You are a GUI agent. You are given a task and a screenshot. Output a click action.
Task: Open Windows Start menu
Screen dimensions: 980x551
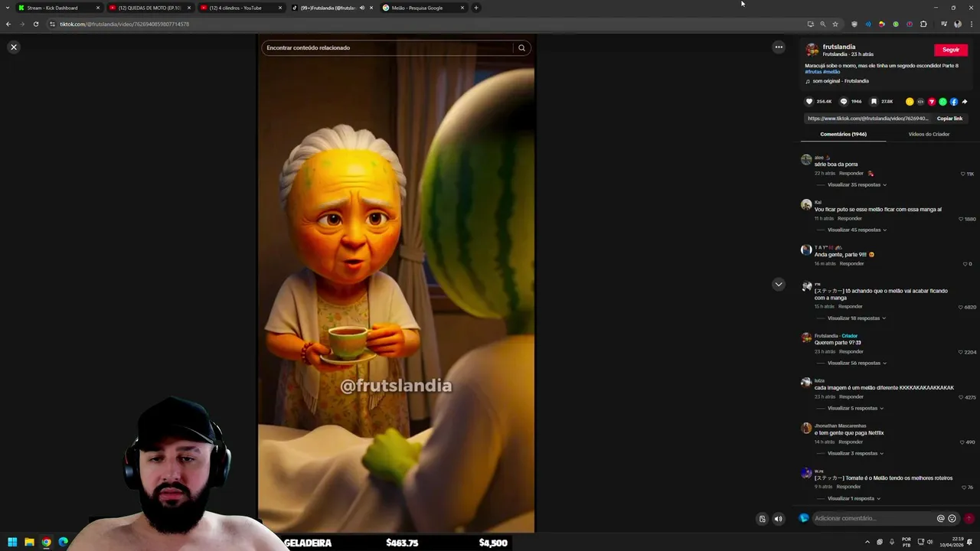pos(12,542)
